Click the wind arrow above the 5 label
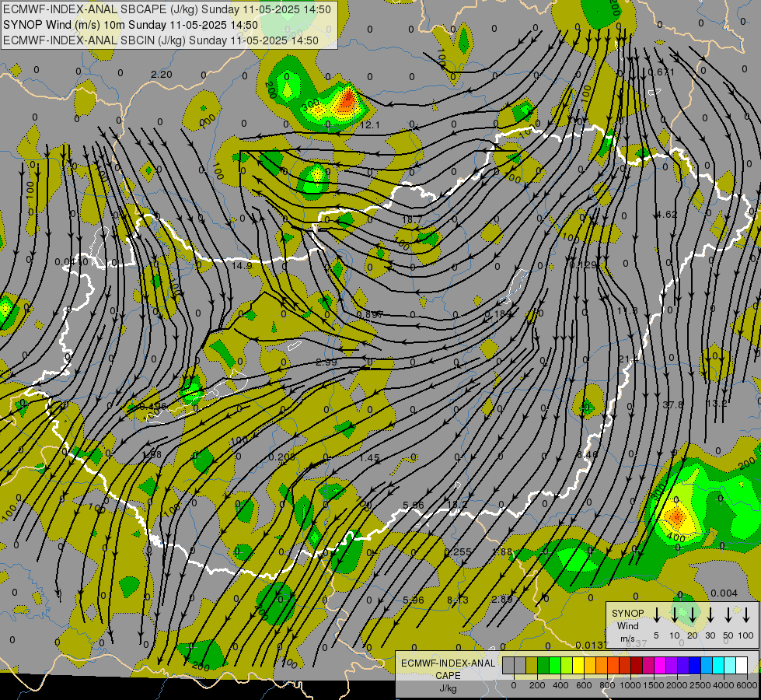Screen dimensions: 761x700 656,615
